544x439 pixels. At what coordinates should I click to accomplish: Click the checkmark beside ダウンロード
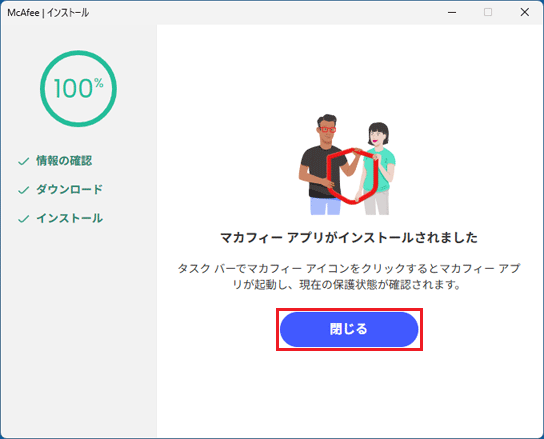point(24,190)
